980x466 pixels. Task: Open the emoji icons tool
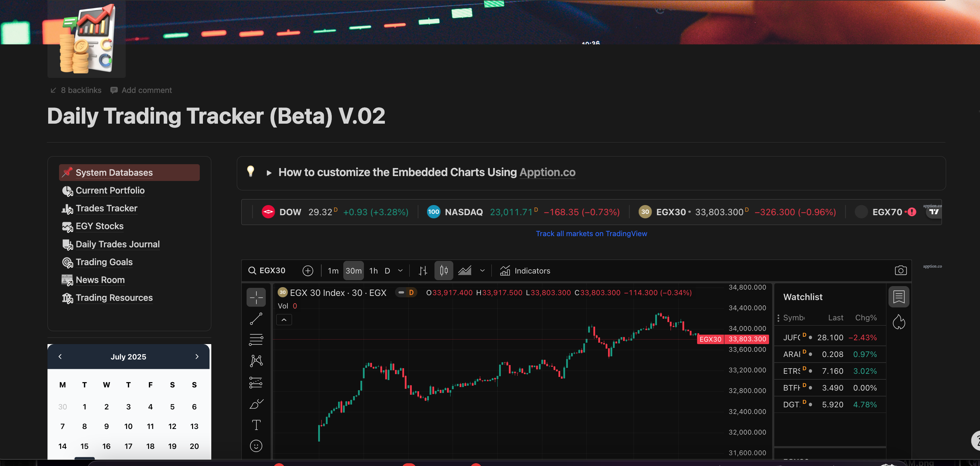tap(256, 445)
